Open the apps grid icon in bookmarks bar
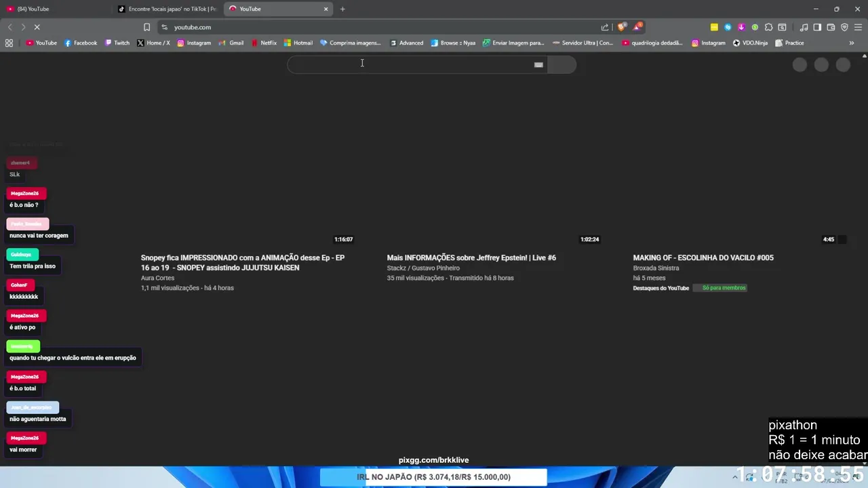Screen dimensions: 868x488 pos(9,43)
